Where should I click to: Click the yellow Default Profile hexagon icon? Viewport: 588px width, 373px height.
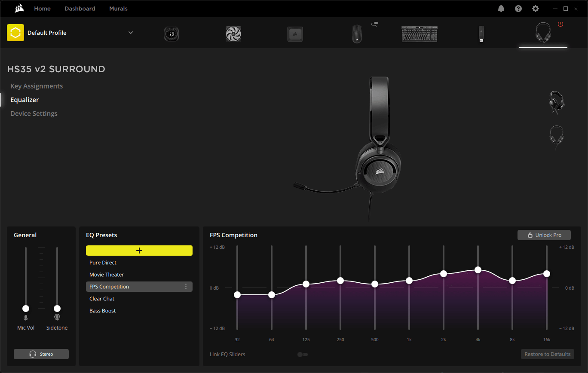coord(15,33)
